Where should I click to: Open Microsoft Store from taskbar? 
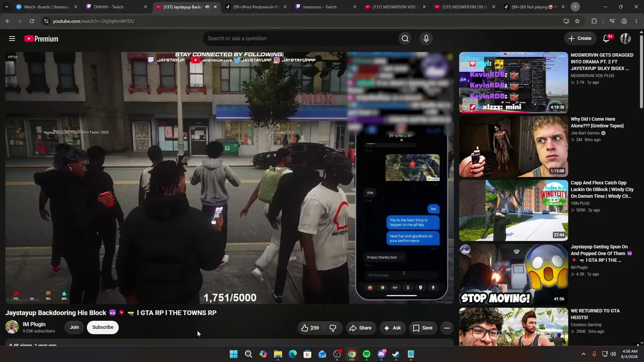click(x=307, y=354)
